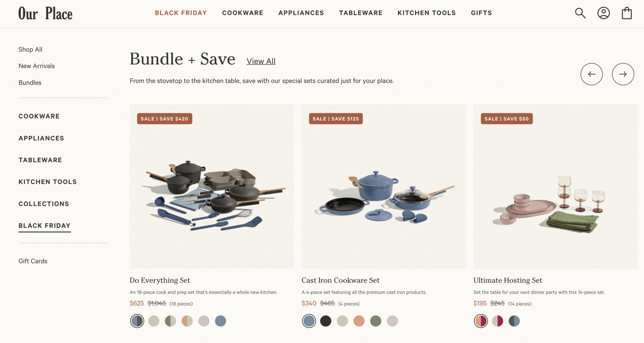This screenshot has height=343, width=644.
Task: Select COLLECTIONS in the left sidebar
Action: click(44, 204)
